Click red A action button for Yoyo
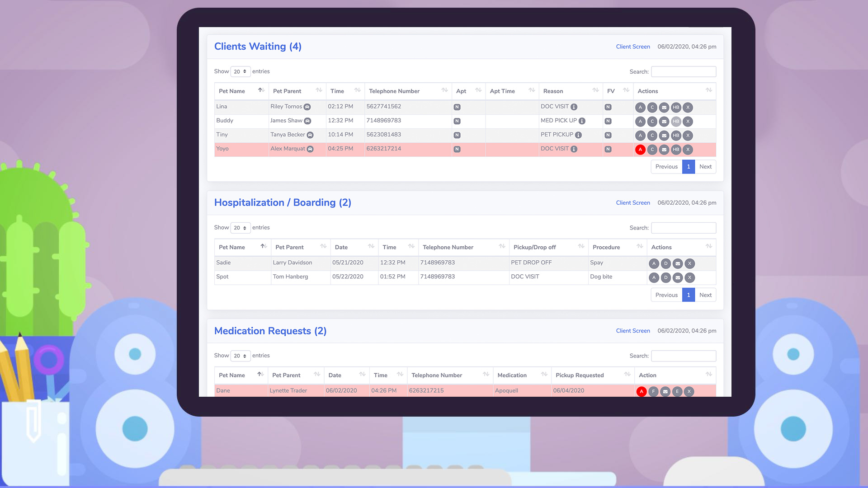This screenshot has height=488, width=868. (640, 150)
